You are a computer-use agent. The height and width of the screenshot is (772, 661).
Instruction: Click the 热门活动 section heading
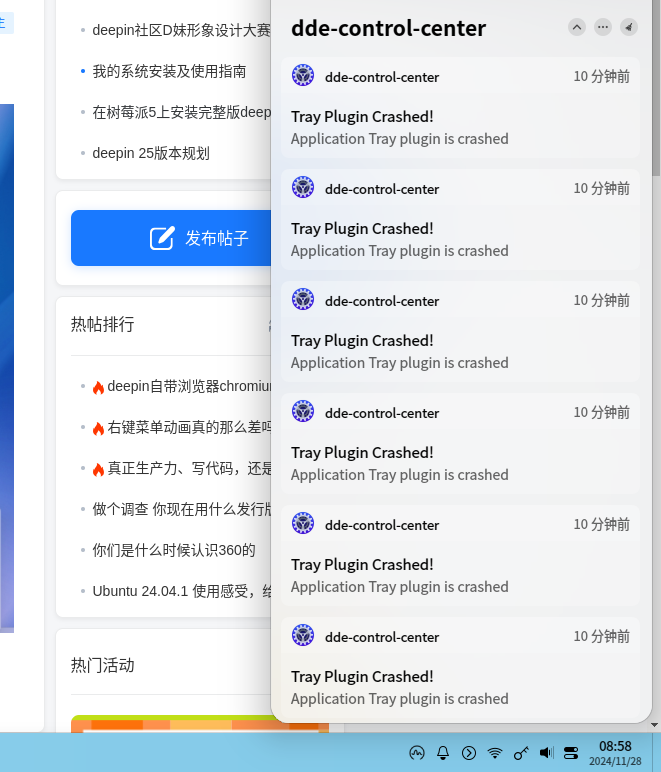102,665
